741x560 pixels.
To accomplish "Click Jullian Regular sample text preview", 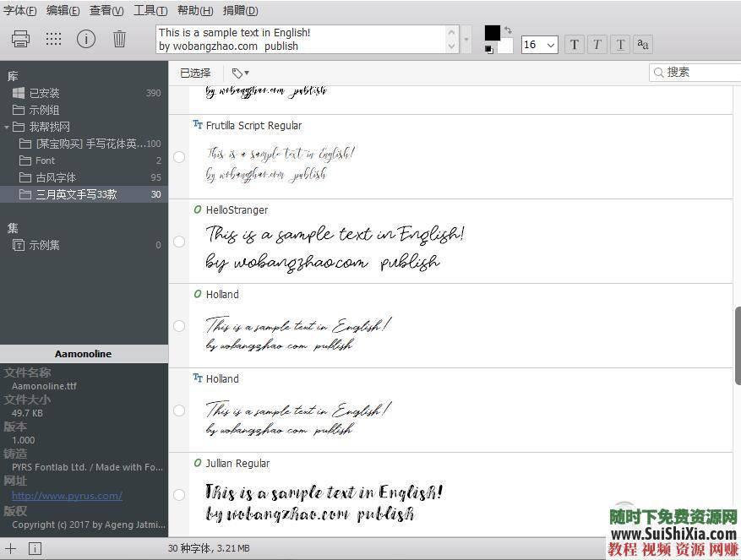I will coord(324,503).
